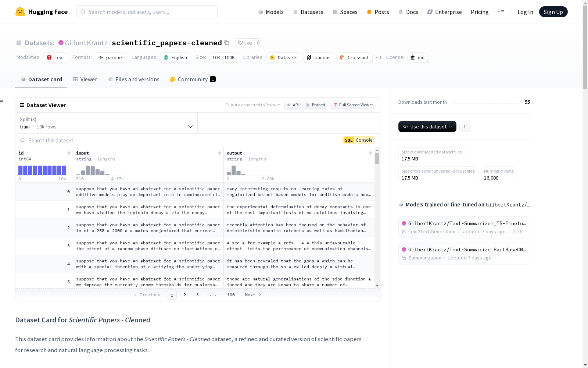Click the input lengths histogram
The height and width of the screenshot is (368, 588).
tap(100, 170)
